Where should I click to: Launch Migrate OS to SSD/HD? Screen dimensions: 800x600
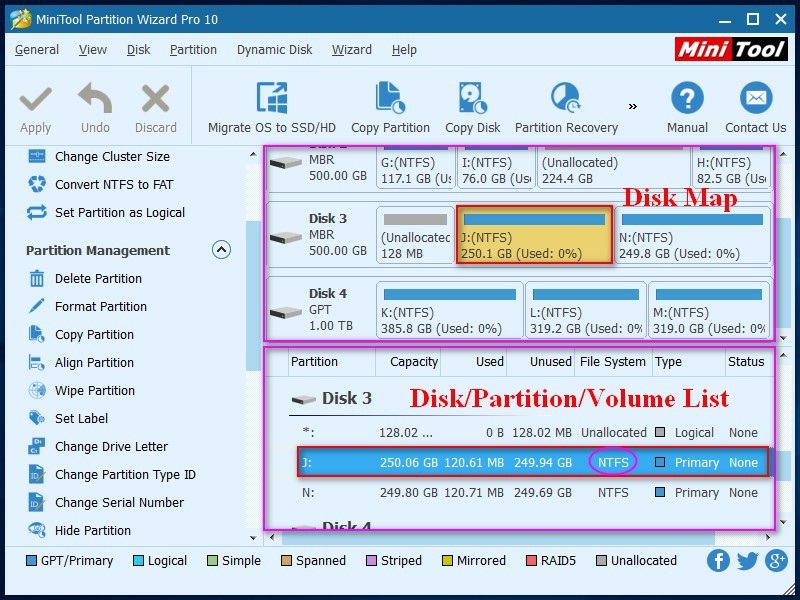[x=271, y=108]
